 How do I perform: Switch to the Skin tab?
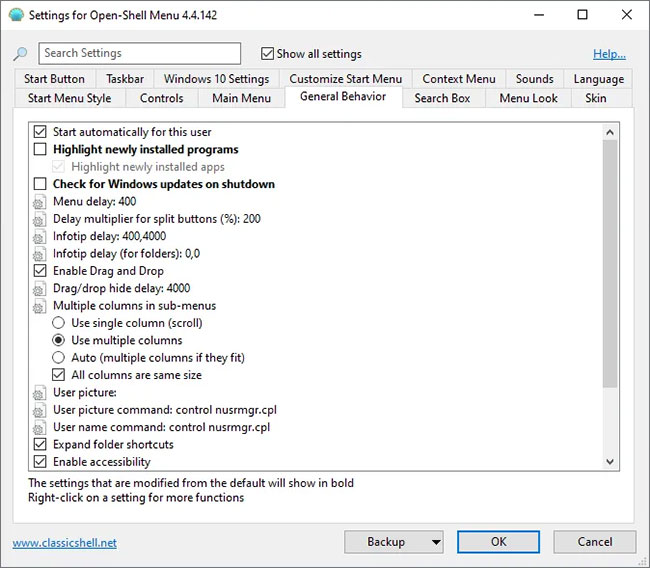tap(595, 98)
